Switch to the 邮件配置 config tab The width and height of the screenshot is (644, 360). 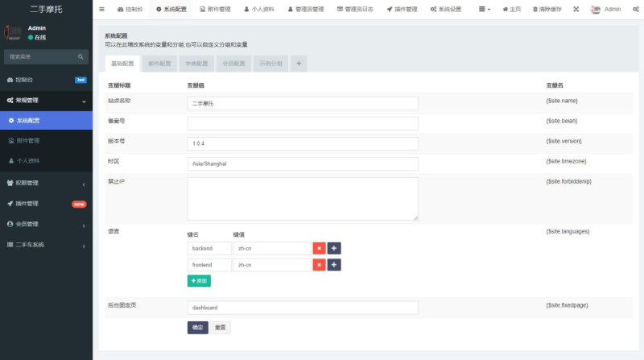[x=159, y=64]
